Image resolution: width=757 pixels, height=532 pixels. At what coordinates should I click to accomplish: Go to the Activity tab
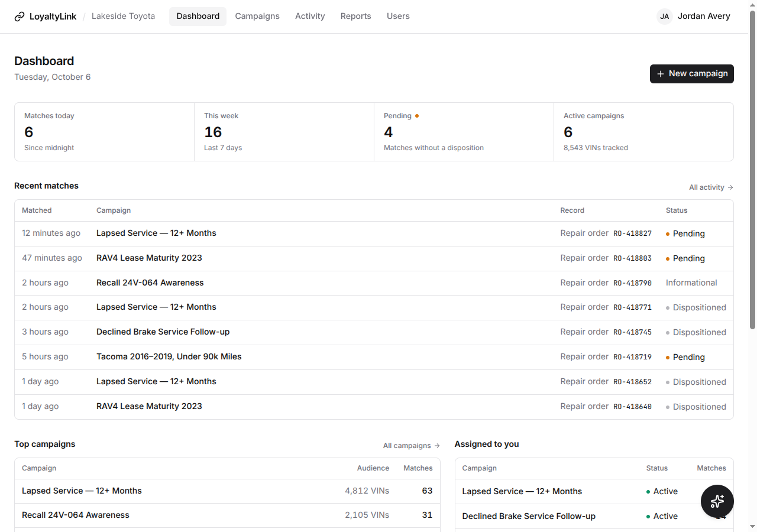(x=310, y=17)
